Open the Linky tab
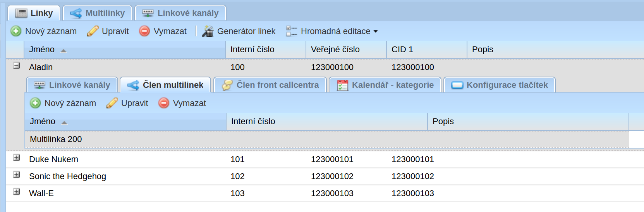 click(x=34, y=13)
